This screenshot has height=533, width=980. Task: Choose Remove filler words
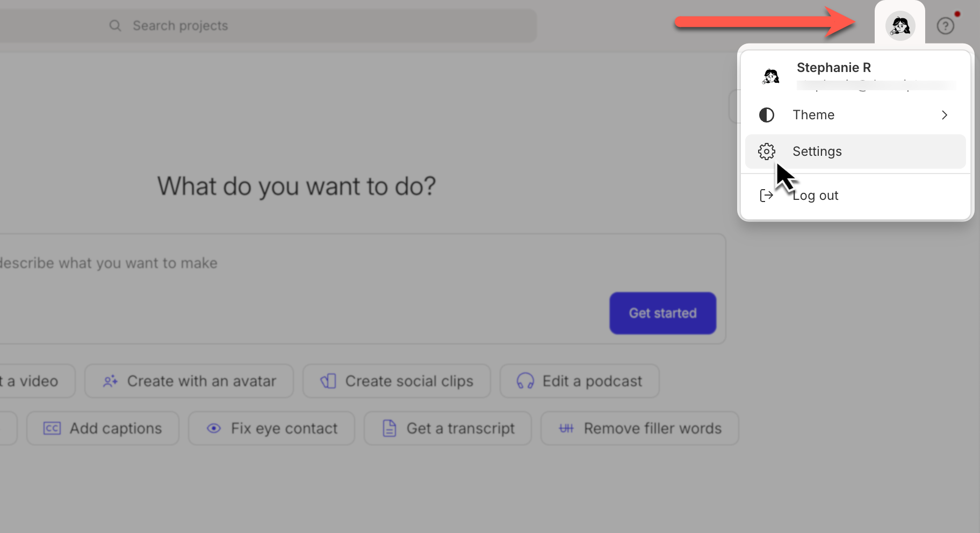639,429
